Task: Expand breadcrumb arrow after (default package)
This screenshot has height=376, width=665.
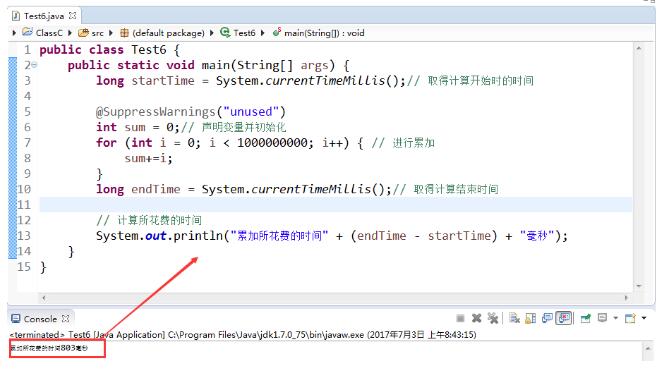Action: tap(212, 33)
